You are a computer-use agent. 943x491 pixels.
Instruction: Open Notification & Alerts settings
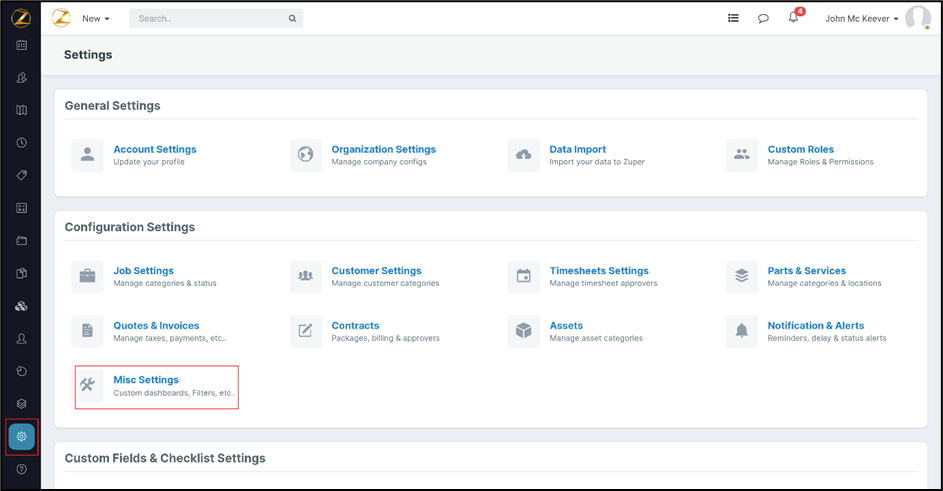pyautogui.click(x=815, y=325)
